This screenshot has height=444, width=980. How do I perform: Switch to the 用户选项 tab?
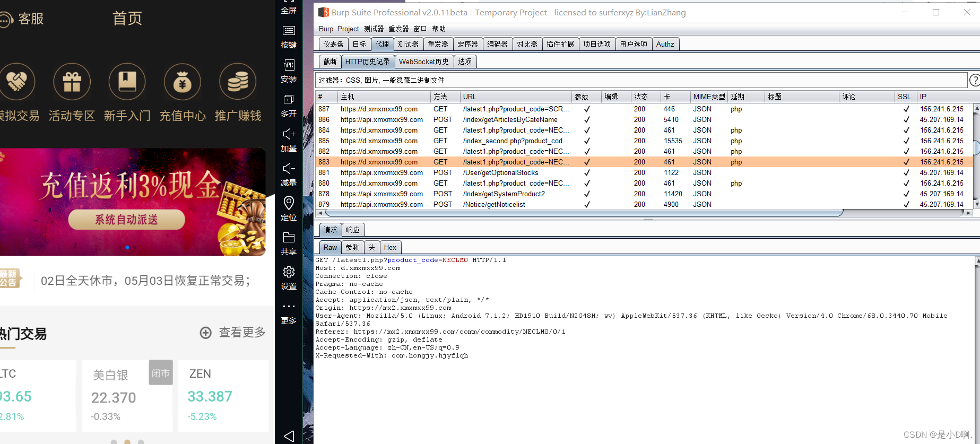[634, 44]
